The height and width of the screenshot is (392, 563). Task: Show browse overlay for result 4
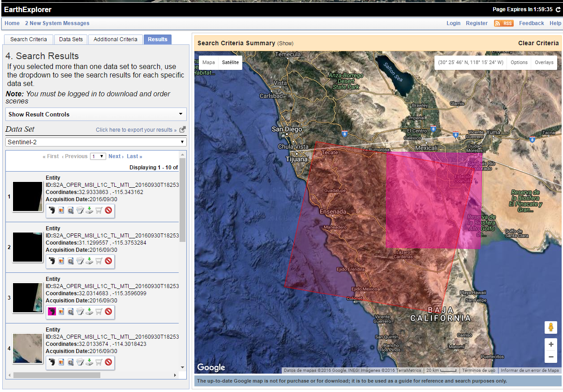tap(61, 362)
